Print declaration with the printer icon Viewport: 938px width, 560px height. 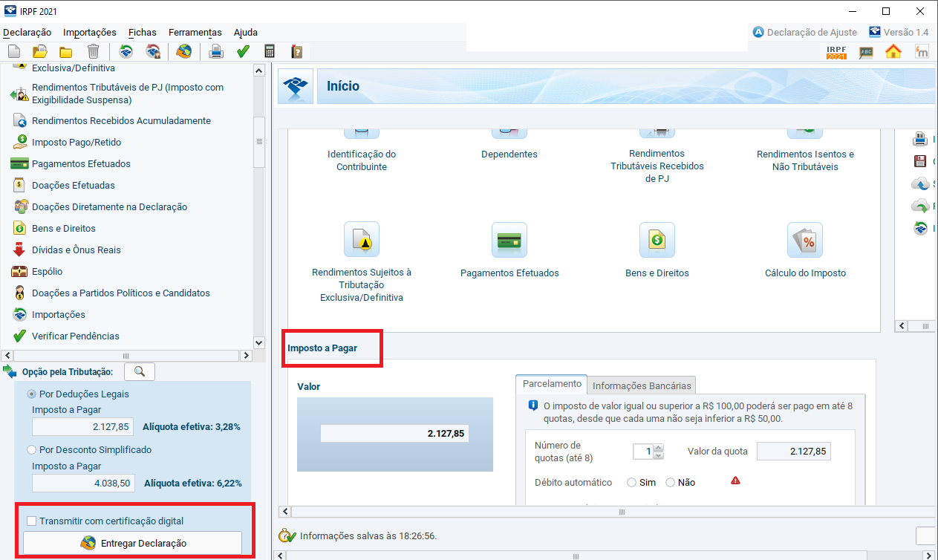tap(215, 51)
